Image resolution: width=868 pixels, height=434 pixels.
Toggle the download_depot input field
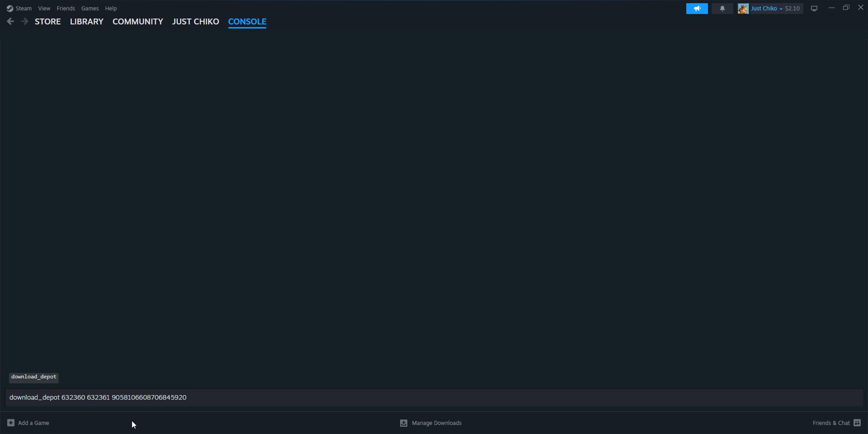(x=434, y=397)
